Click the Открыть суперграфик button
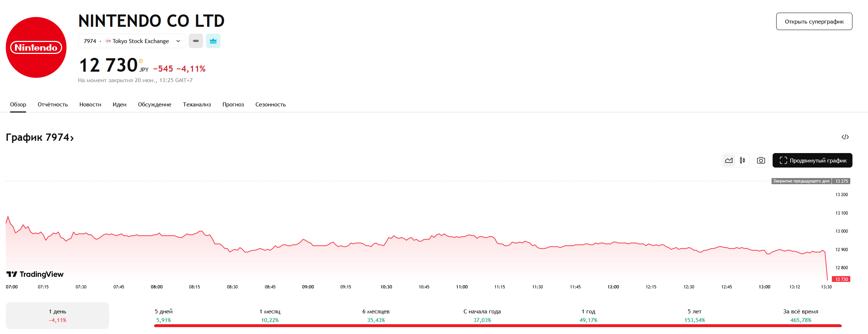 point(814,21)
